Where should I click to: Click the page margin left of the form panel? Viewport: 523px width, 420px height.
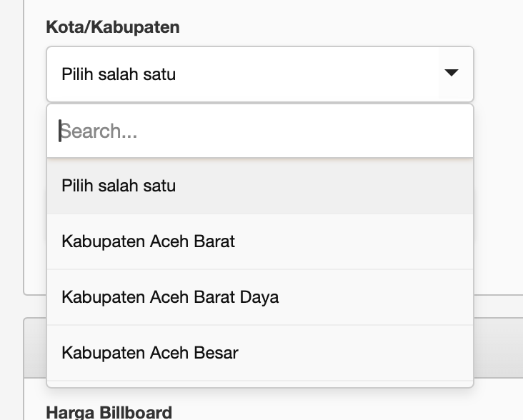pos(11,166)
